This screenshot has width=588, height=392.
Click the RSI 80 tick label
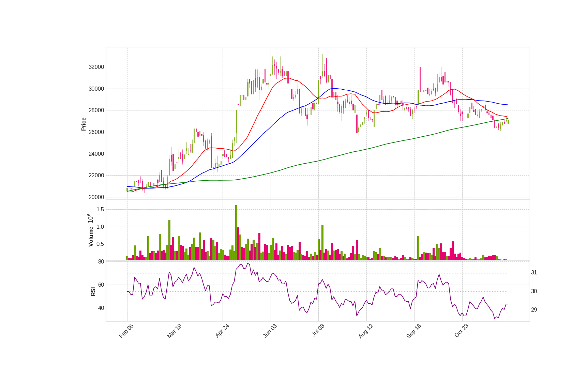(101, 261)
